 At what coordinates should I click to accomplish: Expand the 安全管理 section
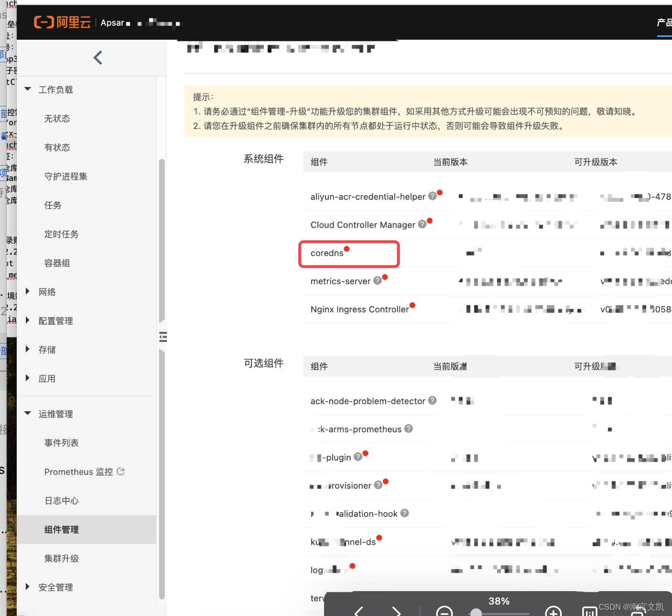[28, 587]
